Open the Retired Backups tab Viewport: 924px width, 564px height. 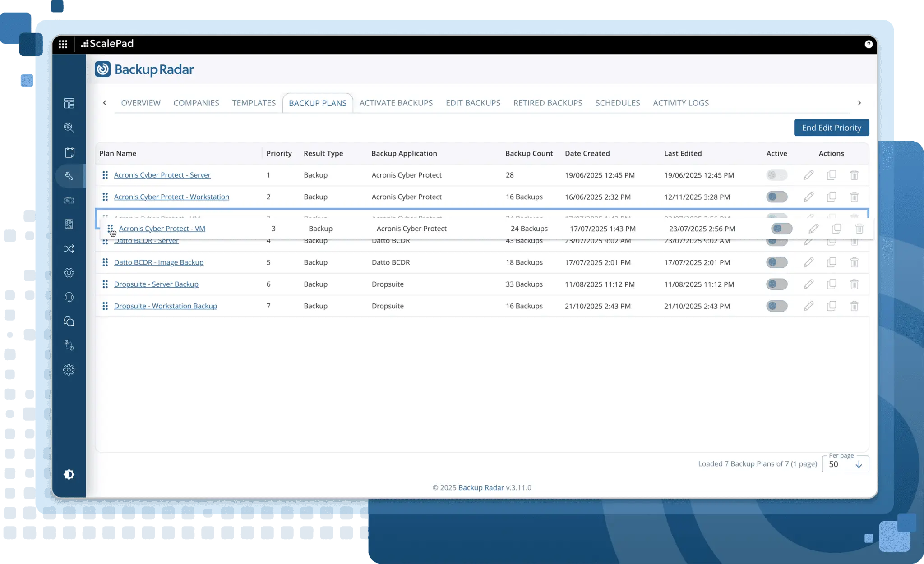click(548, 103)
